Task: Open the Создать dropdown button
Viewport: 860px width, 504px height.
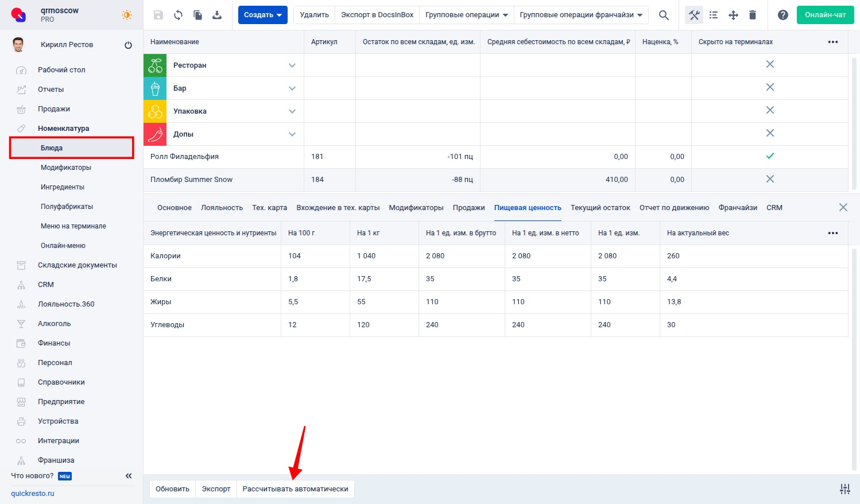Action: click(x=263, y=15)
